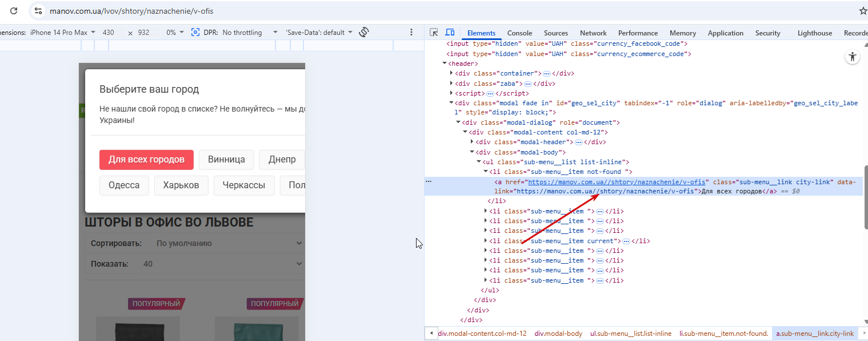Choose the Одесса city button

(124, 185)
